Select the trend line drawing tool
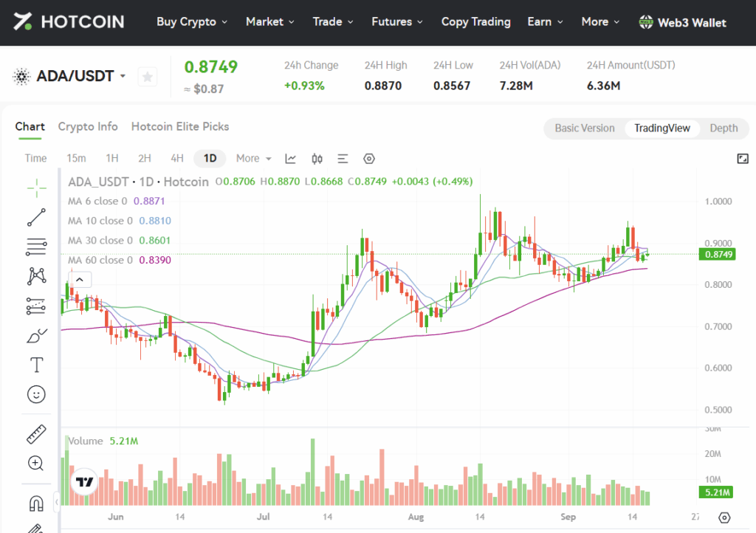 point(37,217)
